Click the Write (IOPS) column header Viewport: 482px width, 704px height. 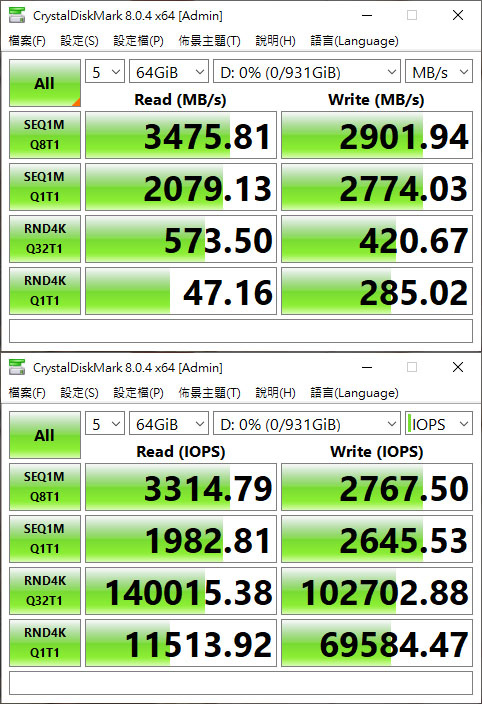tap(377, 451)
